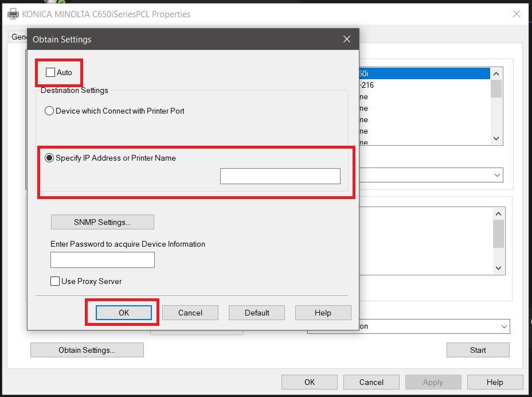Cancel the Obtain Settings dialog
Screen dimensions: 532x397
click(x=190, y=313)
